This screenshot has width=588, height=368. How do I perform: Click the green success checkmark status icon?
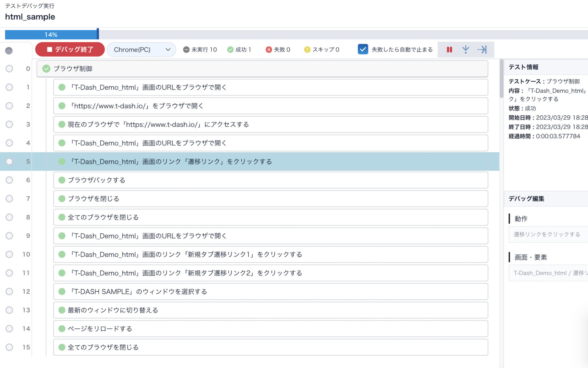tap(230, 50)
